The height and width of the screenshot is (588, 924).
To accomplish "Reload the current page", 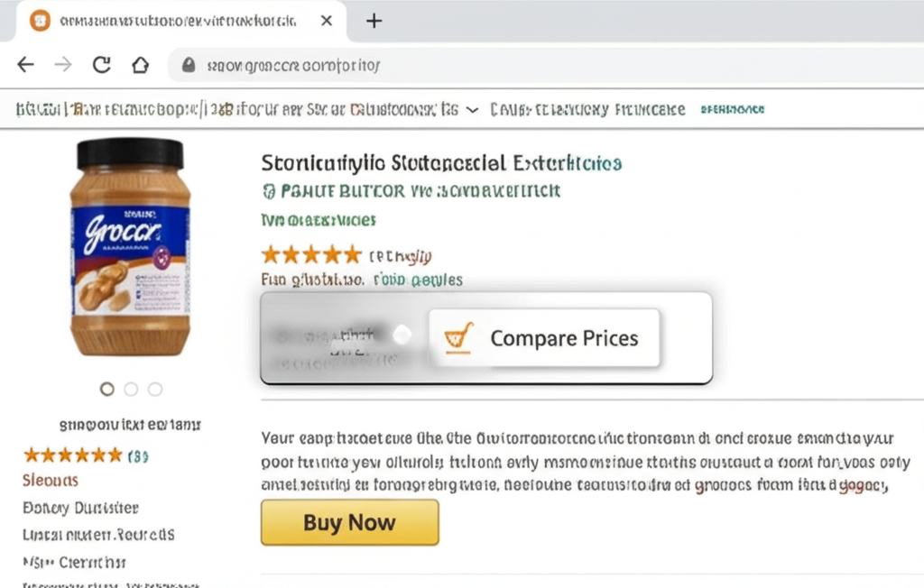I will [102, 64].
